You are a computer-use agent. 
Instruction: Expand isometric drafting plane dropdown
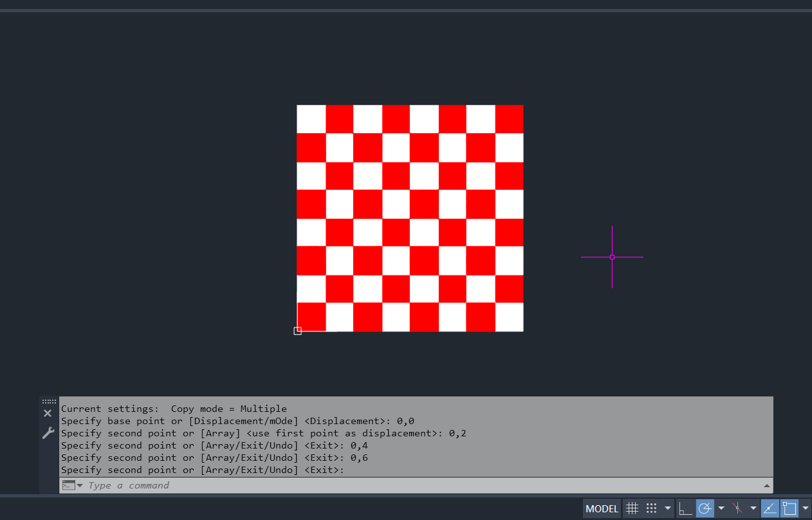(x=753, y=508)
